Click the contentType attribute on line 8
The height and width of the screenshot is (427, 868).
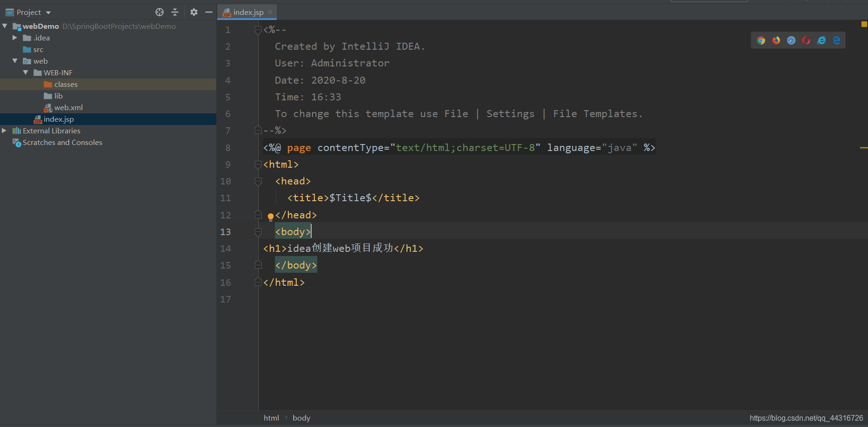click(x=350, y=148)
